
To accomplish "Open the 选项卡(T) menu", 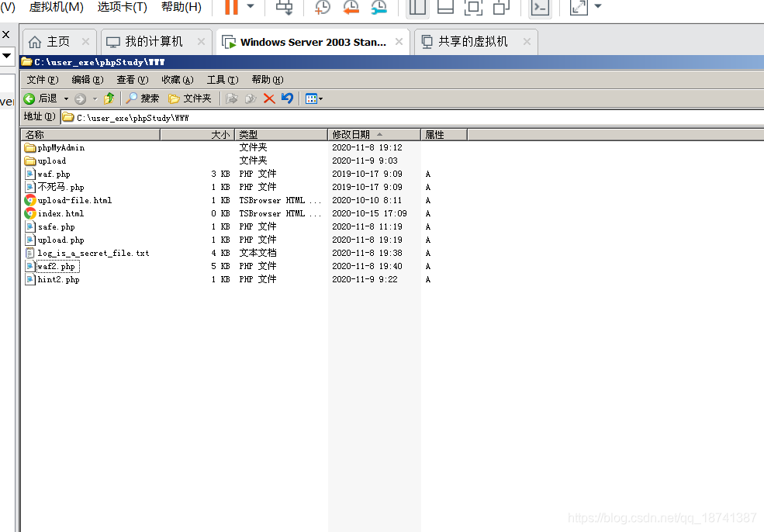I will pyautogui.click(x=123, y=7).
